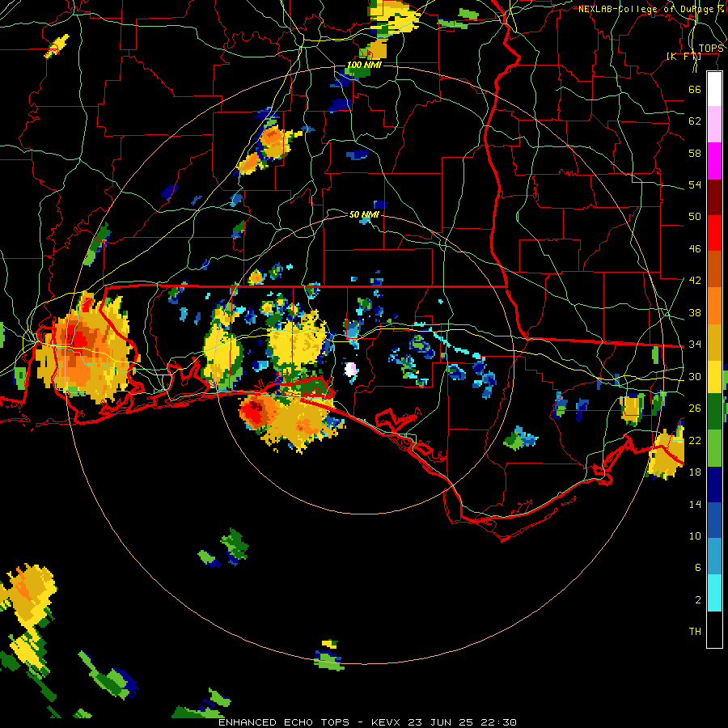Screen dimensions: 728x728
Task: Click the 62 value on the scale
Action: coord(695,121)
